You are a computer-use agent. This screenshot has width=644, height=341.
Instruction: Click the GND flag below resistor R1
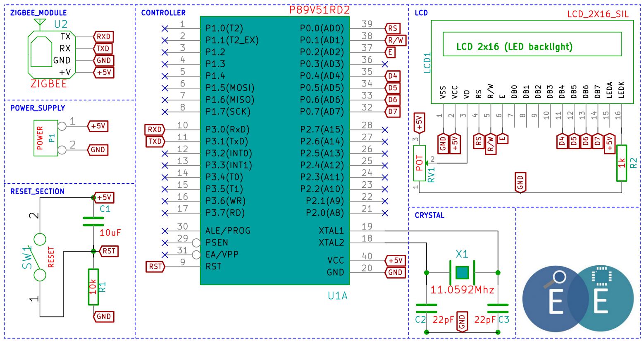pos(103,317)
